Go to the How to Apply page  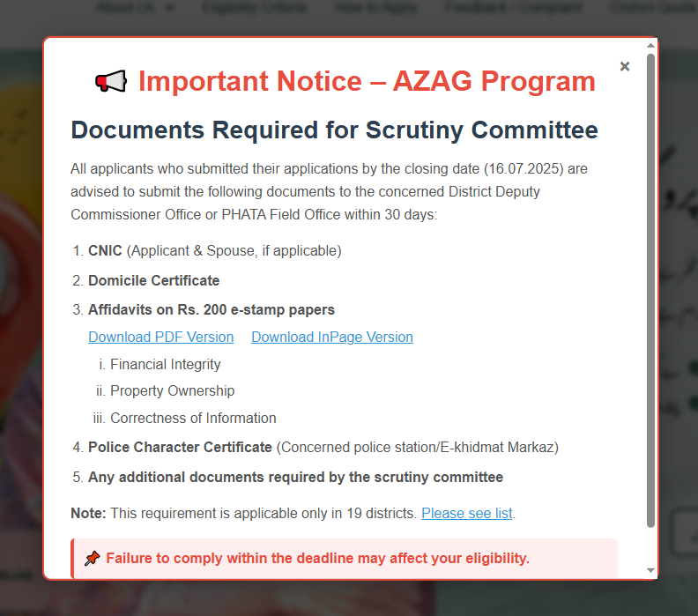tap(375, 8)
